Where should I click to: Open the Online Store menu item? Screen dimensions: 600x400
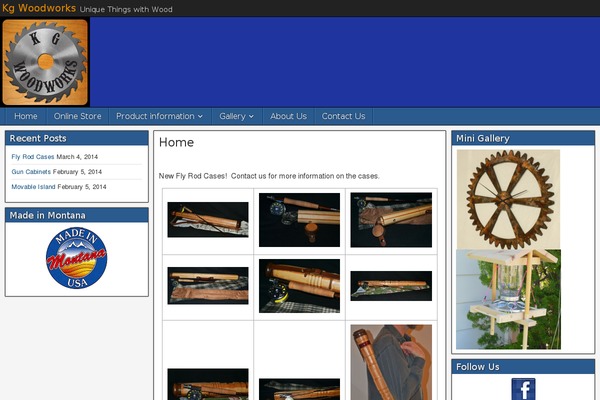point(77,116)
